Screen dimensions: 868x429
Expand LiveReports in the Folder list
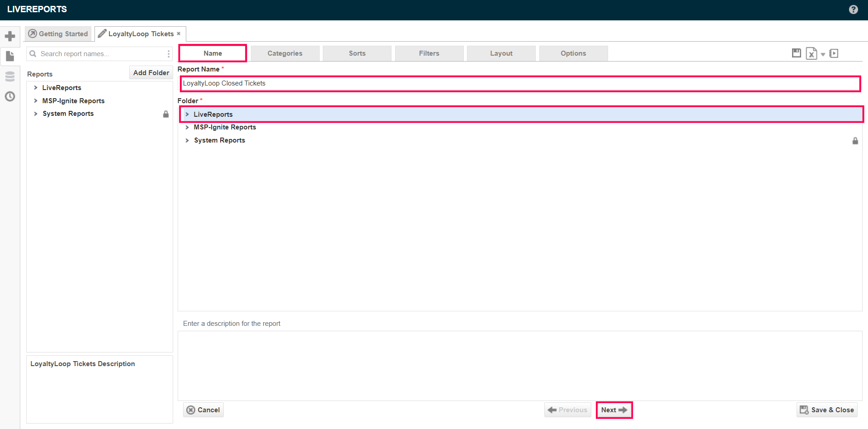(x=187, y=114)
